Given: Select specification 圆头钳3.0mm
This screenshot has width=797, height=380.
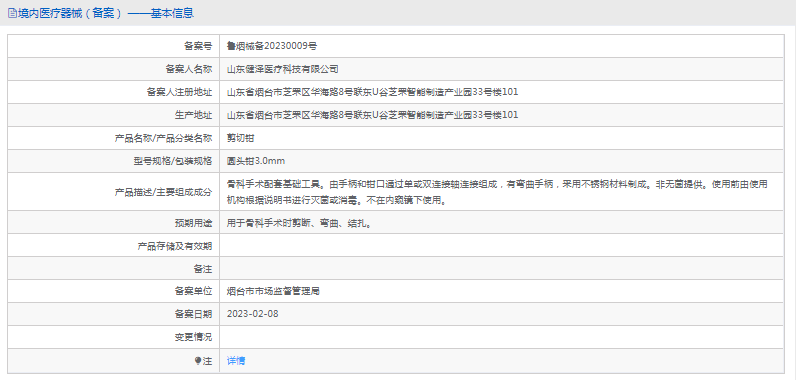Looking at the screenshot, I should [x=256, y=161].
